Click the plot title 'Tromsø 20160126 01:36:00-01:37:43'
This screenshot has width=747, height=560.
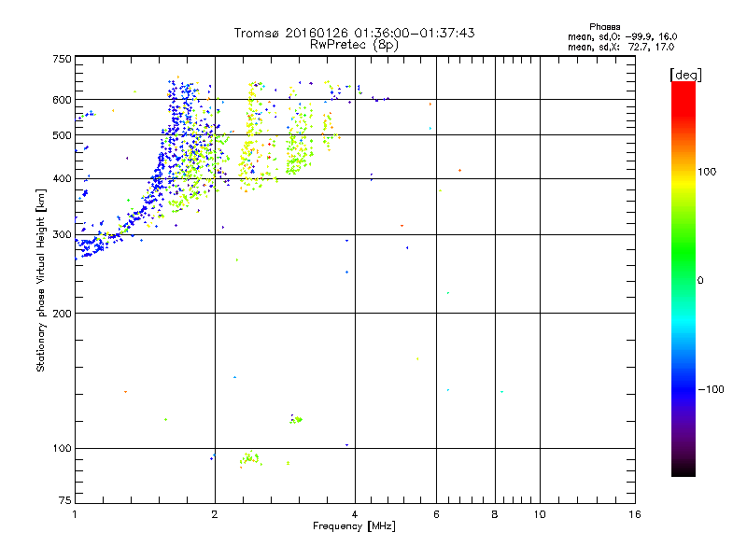pos(354,33)
